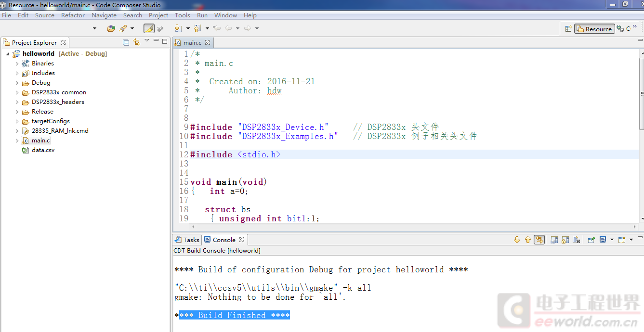The width and height of the screenshot is (644, 332).
Task: Open Forward history dropdown arrow
Action: (257, 28)
